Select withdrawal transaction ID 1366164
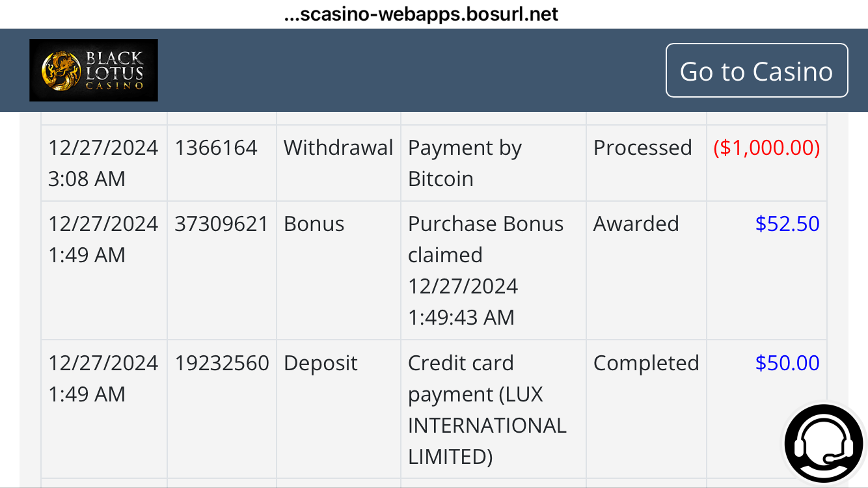This screenshot has width=868, height=488. pos(216,148)
